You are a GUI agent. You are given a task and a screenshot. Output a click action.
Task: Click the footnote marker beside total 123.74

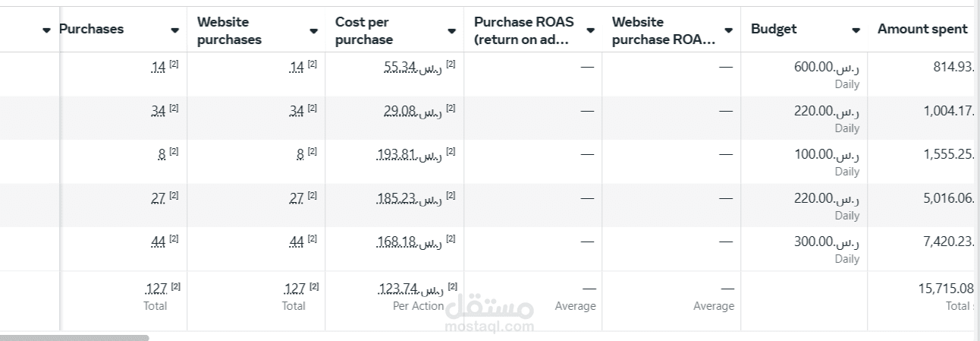(452, 286)
